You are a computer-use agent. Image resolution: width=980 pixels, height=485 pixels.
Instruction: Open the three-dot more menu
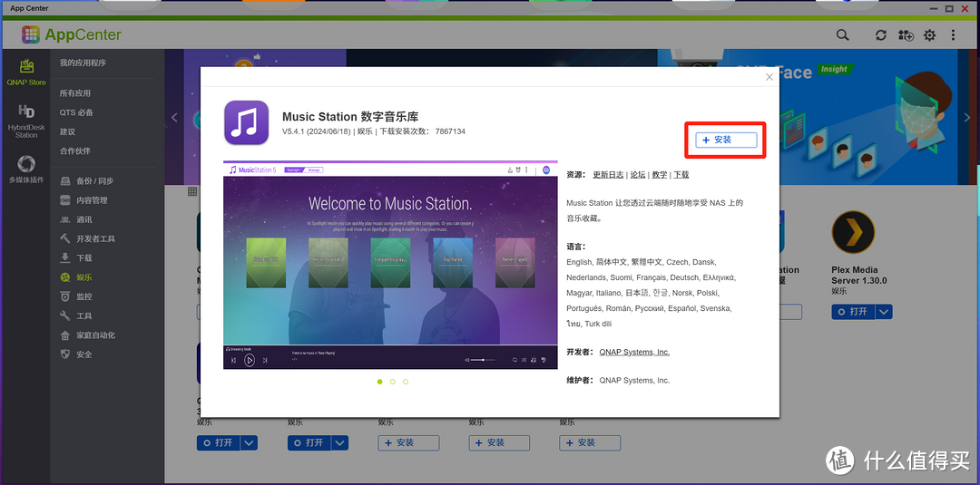pyautogui.click(x=953, y=35)
